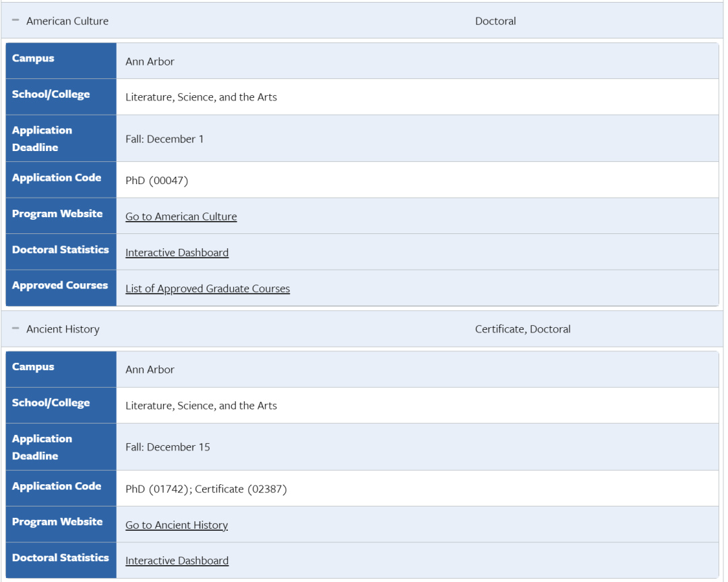Click Application Deadline label in Ancient History table

(42, 447)
